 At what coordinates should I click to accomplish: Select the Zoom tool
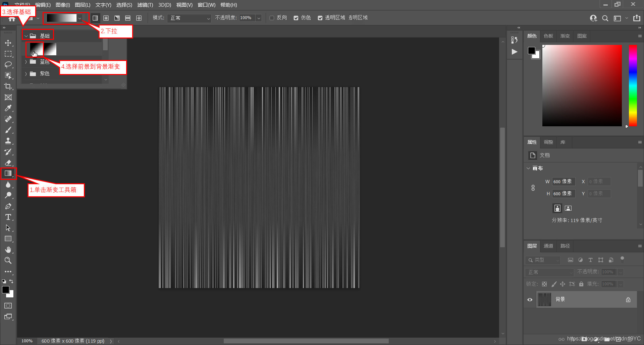pos(8,260)
